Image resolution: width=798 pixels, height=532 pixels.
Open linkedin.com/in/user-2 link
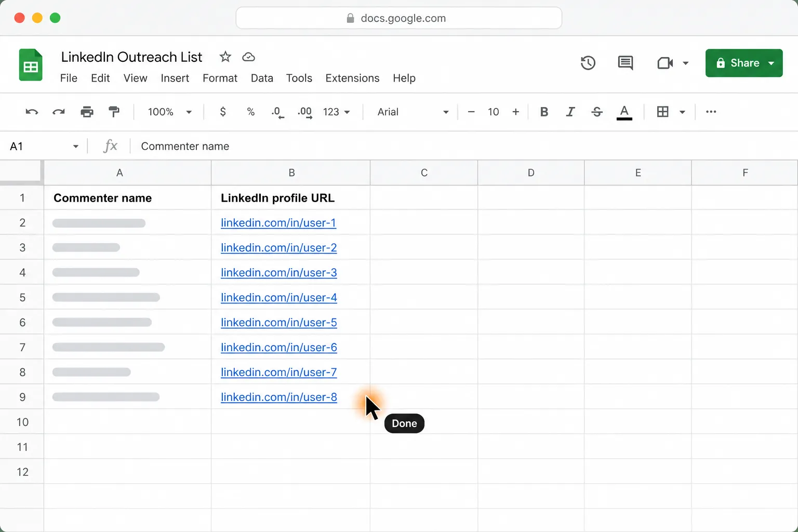tap(279, 248)
